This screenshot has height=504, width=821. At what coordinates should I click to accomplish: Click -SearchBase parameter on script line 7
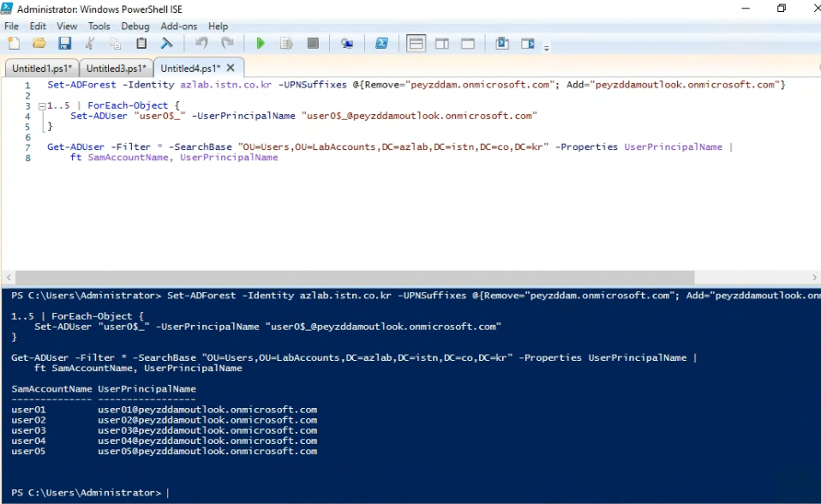[x=202, y=147]
